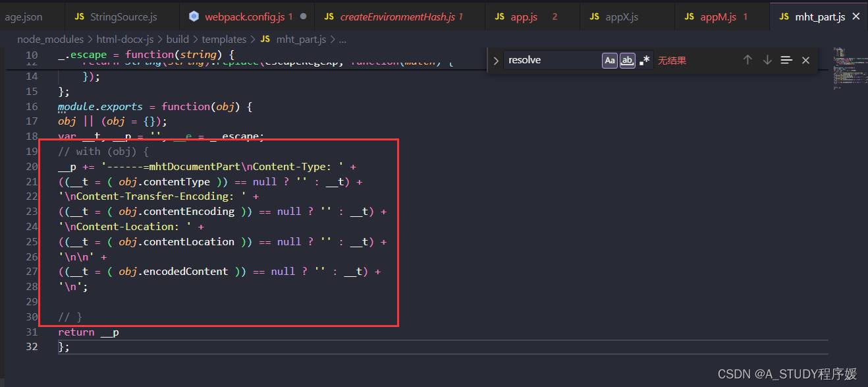Open node_modules breadcrumb segment
868x387 pixels.
(51, 40)
